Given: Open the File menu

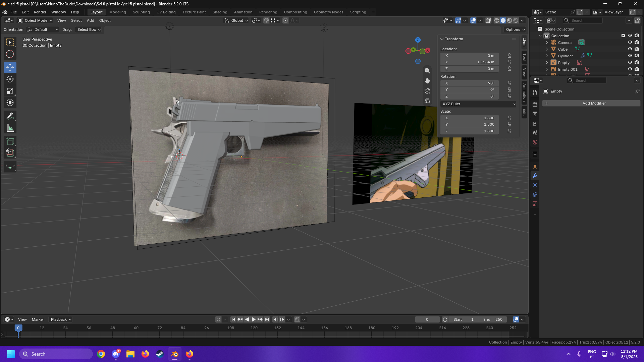Looking at the screenshot, I should pyautogui.click(x=13, y=12).
